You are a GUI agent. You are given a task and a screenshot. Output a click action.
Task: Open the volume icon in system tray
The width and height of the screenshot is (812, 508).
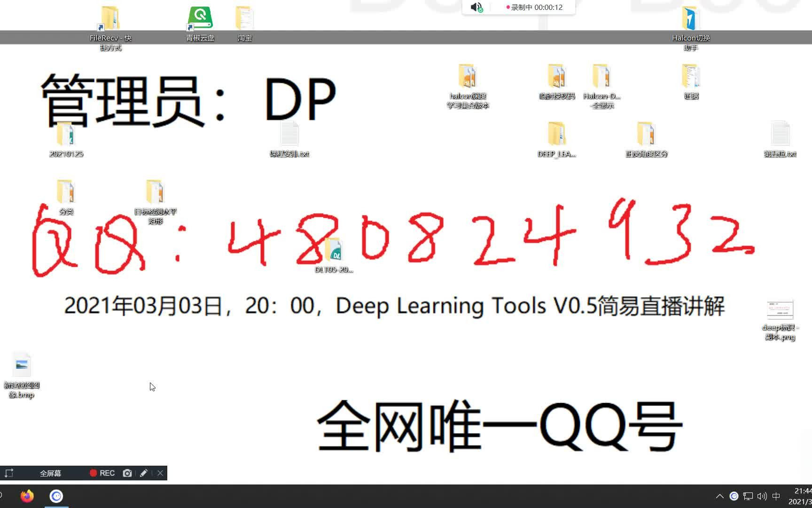pos(761,496)
